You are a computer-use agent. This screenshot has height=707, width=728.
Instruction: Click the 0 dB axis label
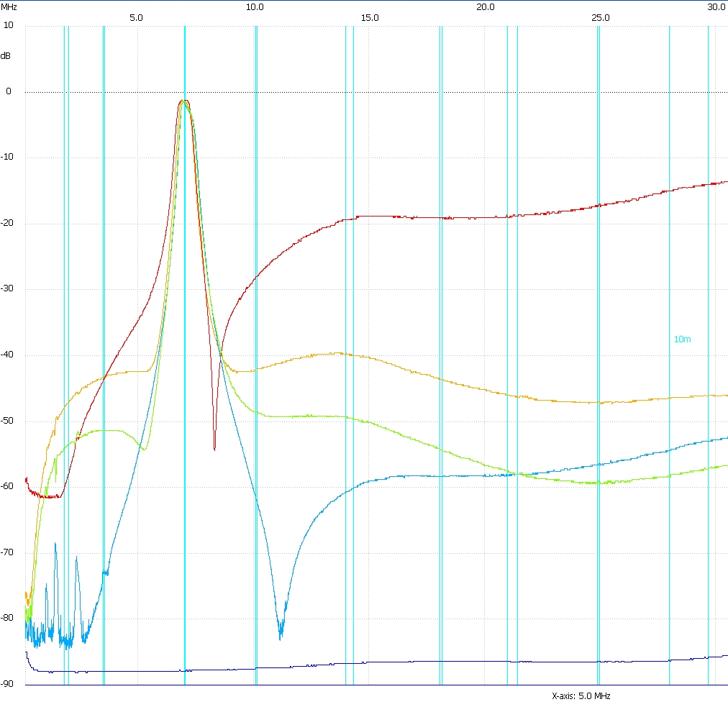(9, 91)
